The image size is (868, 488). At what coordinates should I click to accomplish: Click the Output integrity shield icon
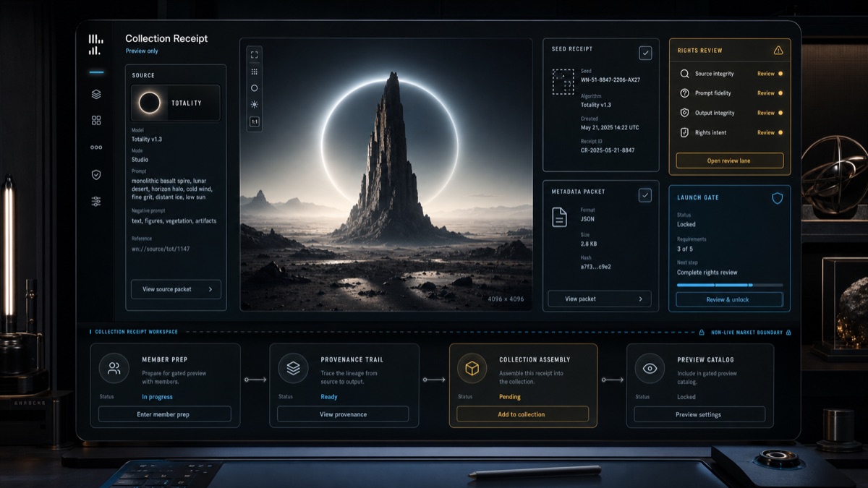[x=684, y=113]
